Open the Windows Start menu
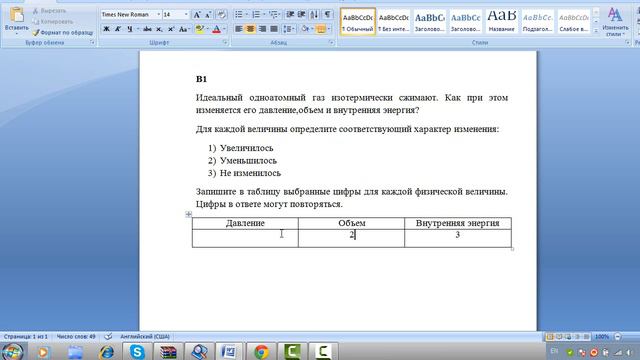Image resolution: width=640 pixels, height=360 pixels. (13, 352)
